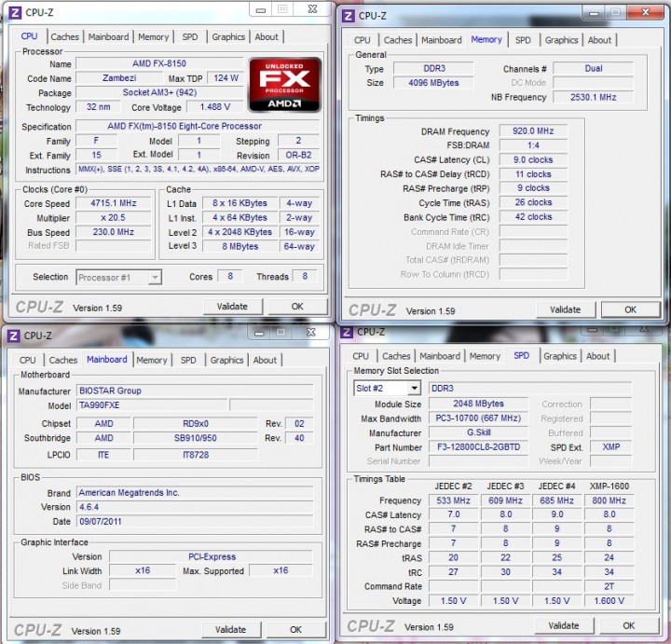
Task: Click OK in the SPD window
Action: pos(629,625)
